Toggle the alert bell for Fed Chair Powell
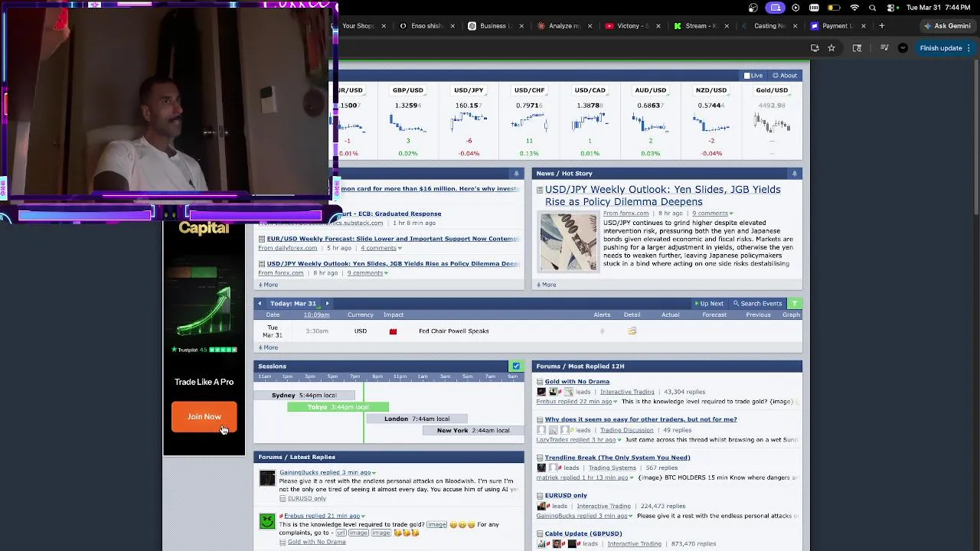The width and height of the screenshot is (980, 551). (x=602, y=331)
